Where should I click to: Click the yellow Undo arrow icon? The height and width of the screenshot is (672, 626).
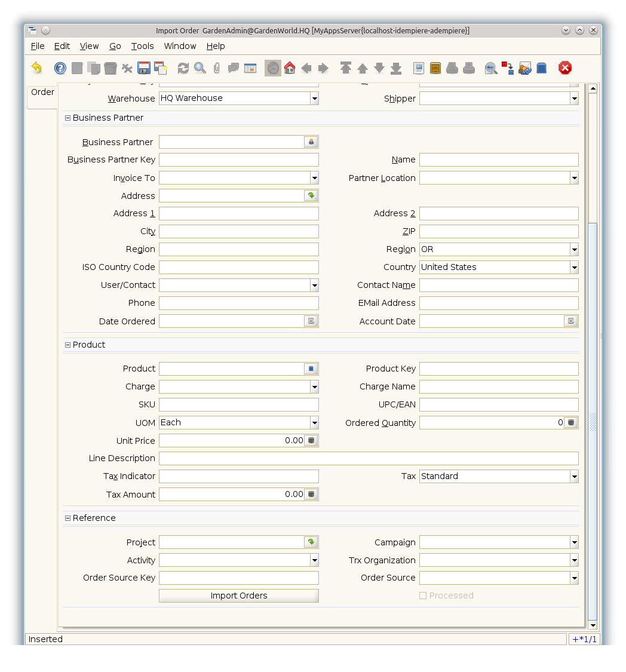(x=37, y=68)
